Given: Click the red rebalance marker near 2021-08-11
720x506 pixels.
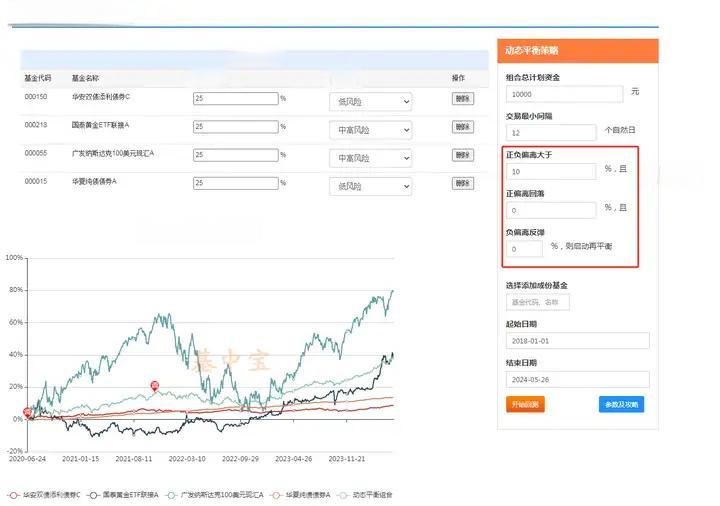Looking at the screenshot, I should pos(154,386).
